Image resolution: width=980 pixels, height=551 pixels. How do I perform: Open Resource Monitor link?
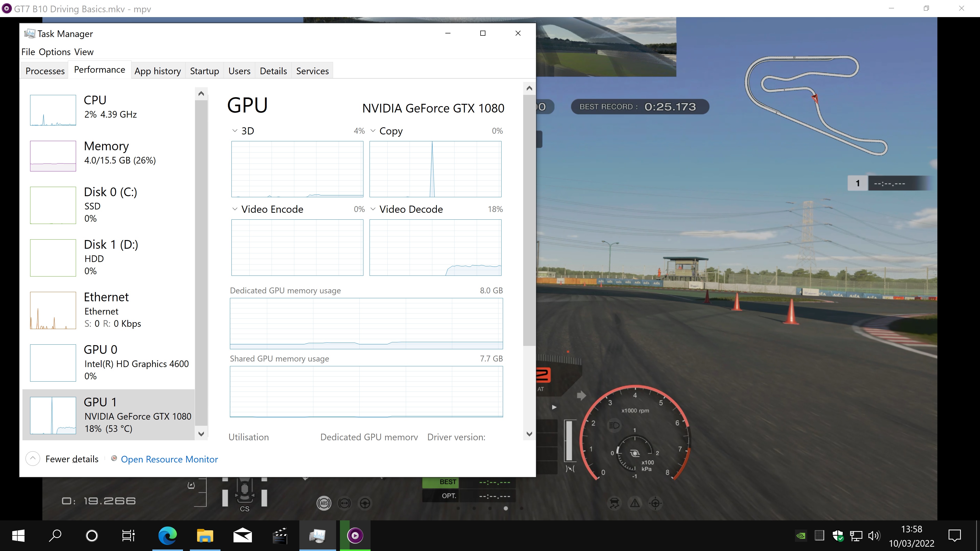coord(169,459)
